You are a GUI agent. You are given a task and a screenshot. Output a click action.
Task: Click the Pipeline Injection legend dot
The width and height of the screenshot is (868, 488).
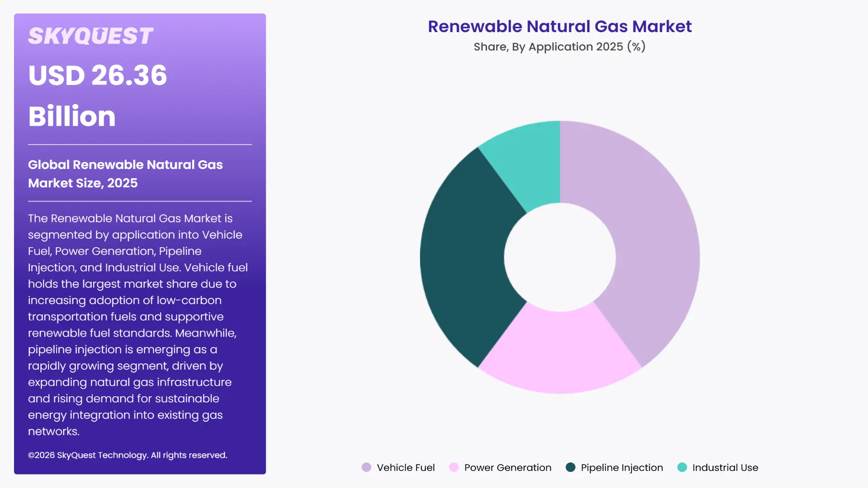571,467
